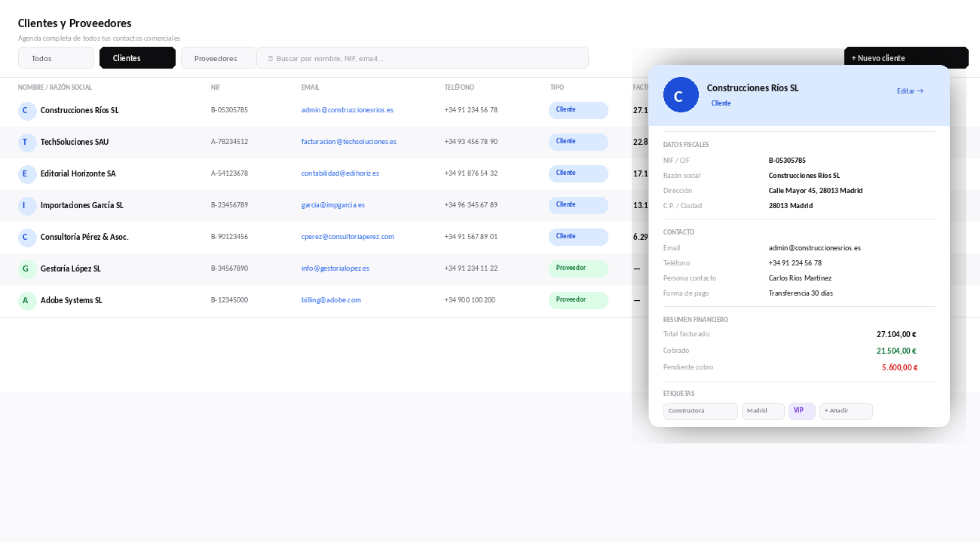Click the Proveedor badge in Adobe Systems row

pyautogui.click(x=578, y=300)
